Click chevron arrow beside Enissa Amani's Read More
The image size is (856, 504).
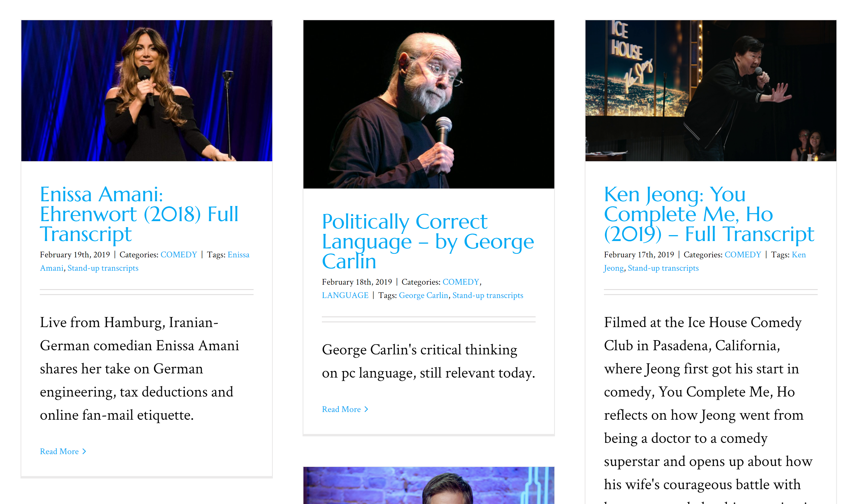pyautogui.click(x=84, y=451)
